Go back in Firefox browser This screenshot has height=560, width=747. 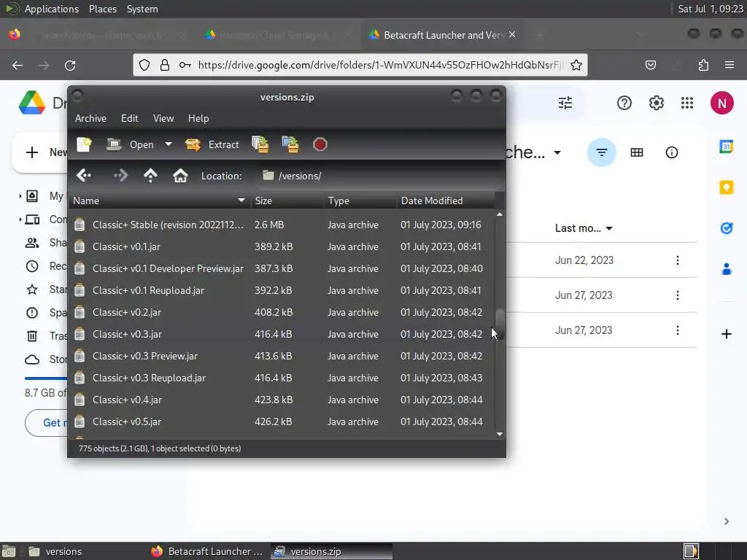[18, 65]
